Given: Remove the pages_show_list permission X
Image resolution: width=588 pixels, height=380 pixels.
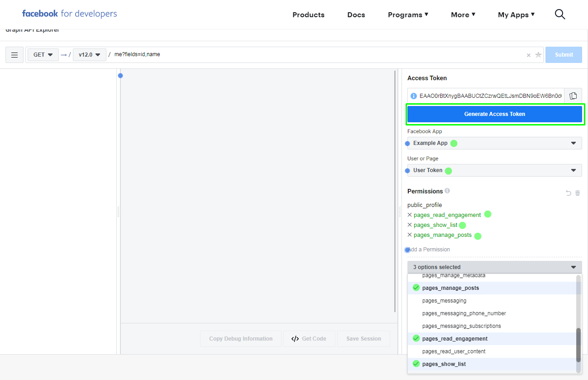Looking at the screenshot, I should pos(410,225).
